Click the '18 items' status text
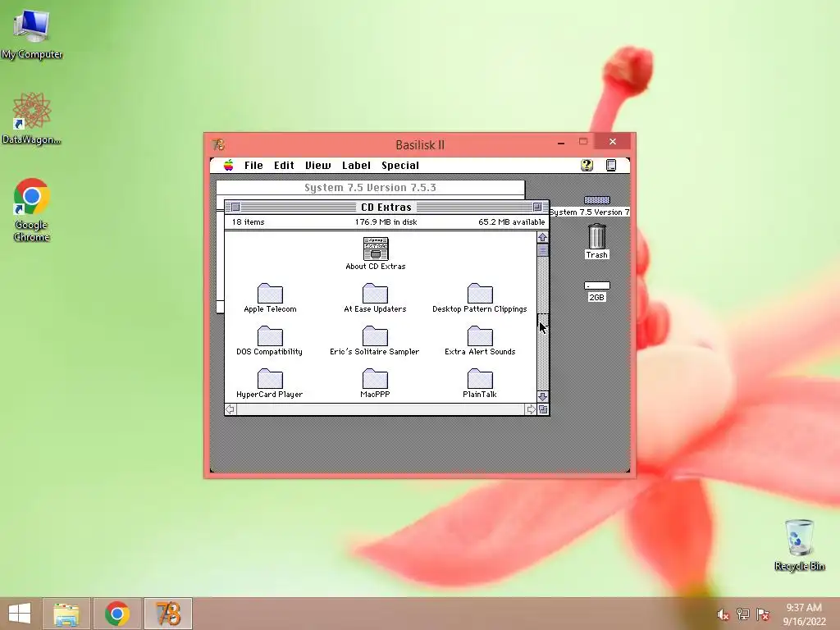The width and height of the screenshot is (840, 630). tap(248, 221)
